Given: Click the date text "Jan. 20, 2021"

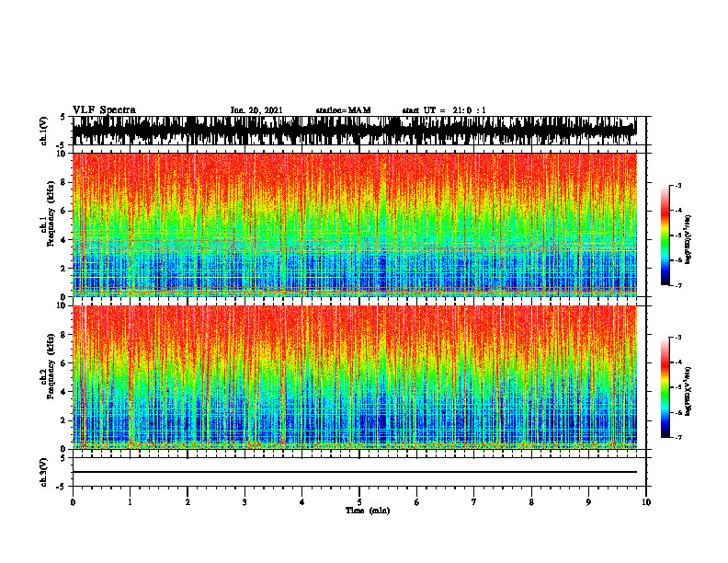Looking at the screenshot, I should pos(256,110).
